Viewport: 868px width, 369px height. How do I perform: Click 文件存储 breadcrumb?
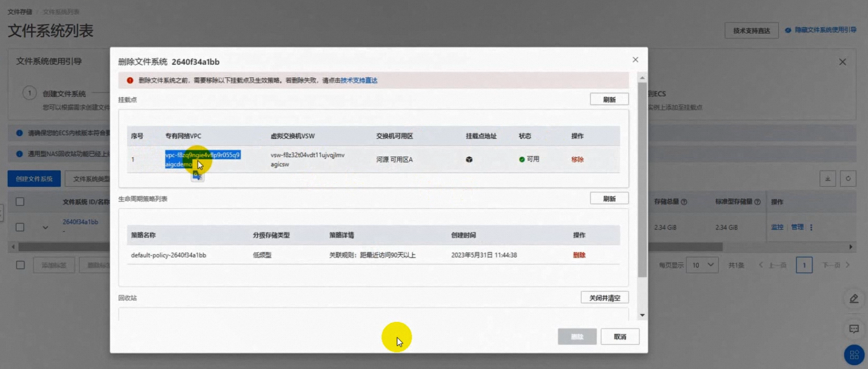point(20,12)
